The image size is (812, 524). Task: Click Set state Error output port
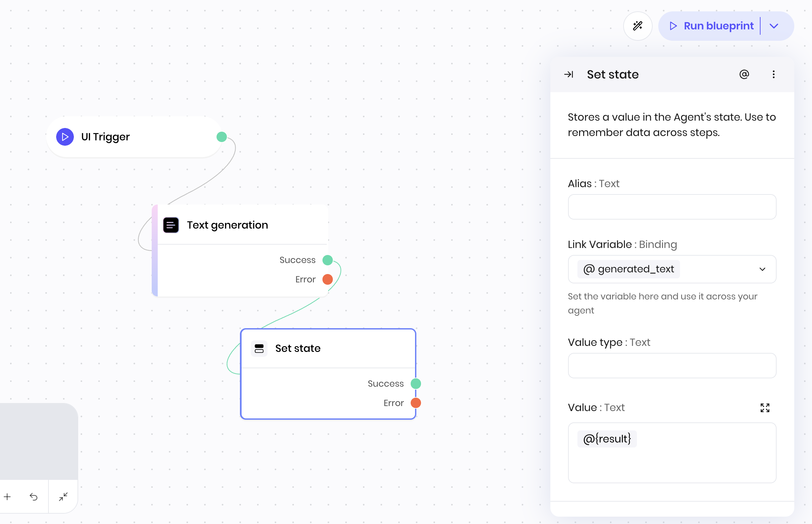pyautogui.click(x=416, y=403)
